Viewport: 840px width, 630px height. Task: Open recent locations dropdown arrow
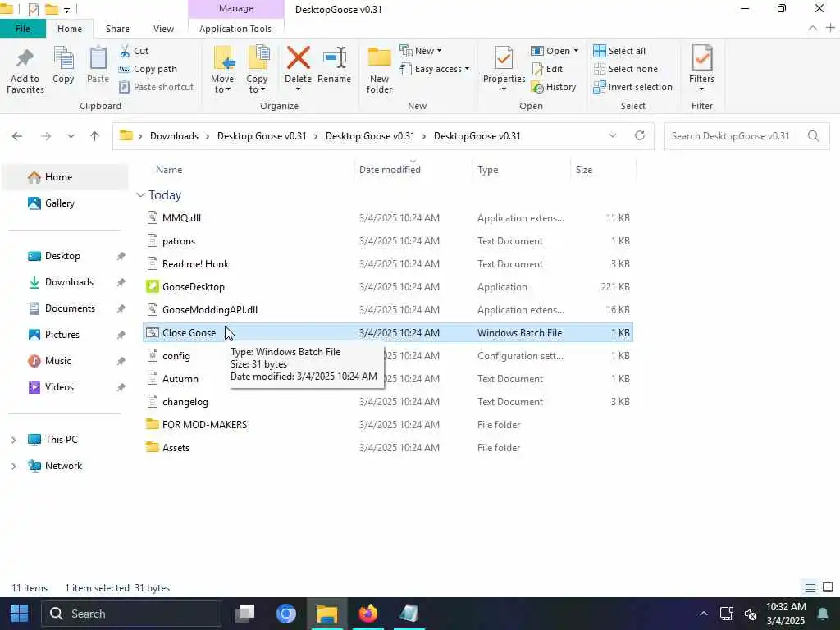(x=71, y=136)
